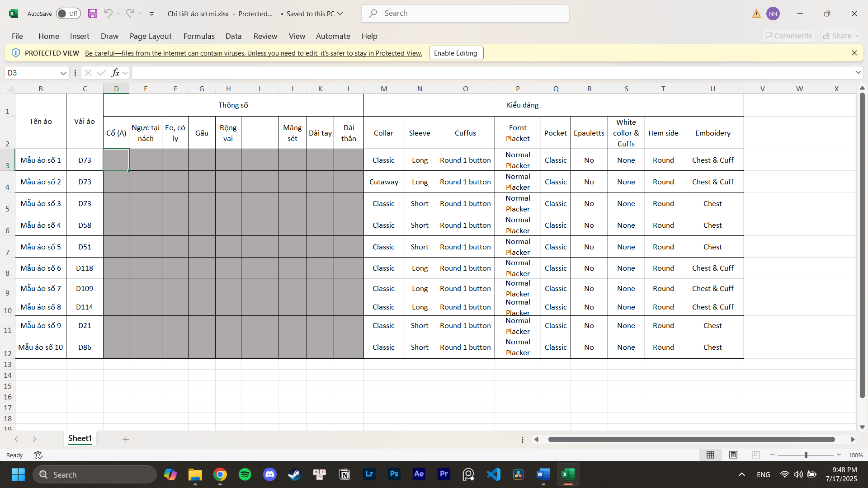Click the Undo arrow icon
Screen dimensions: 868x488
point(108,14)
